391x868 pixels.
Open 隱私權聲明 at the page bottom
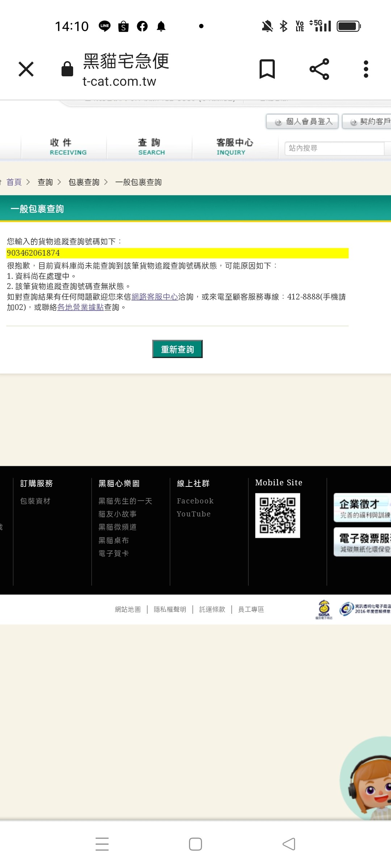coord(170,609)
